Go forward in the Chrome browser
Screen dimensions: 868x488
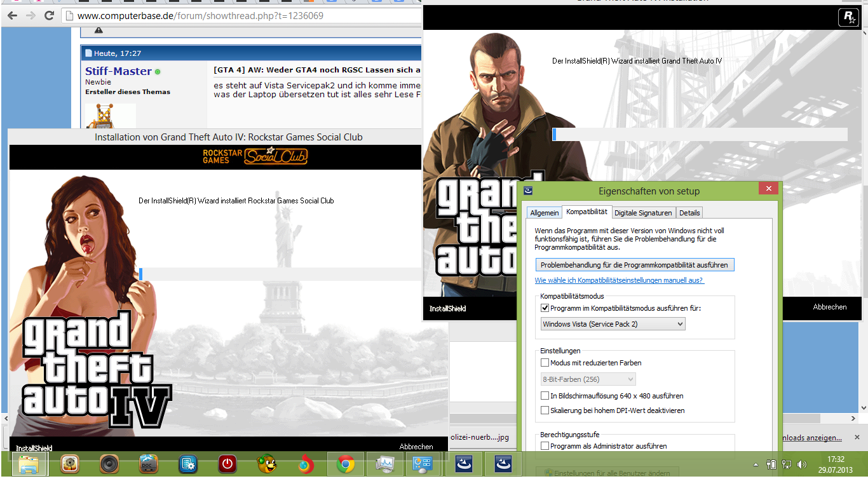click(x=31, y=15)
